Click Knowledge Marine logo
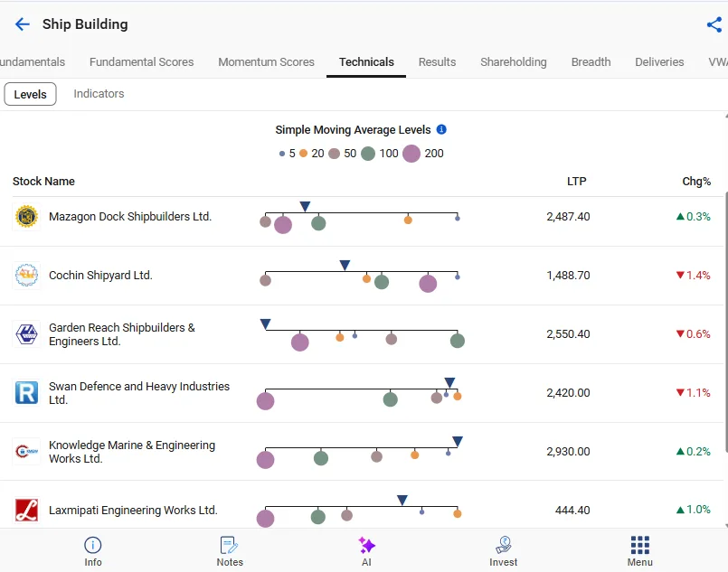728x572 pixels. 26,452
